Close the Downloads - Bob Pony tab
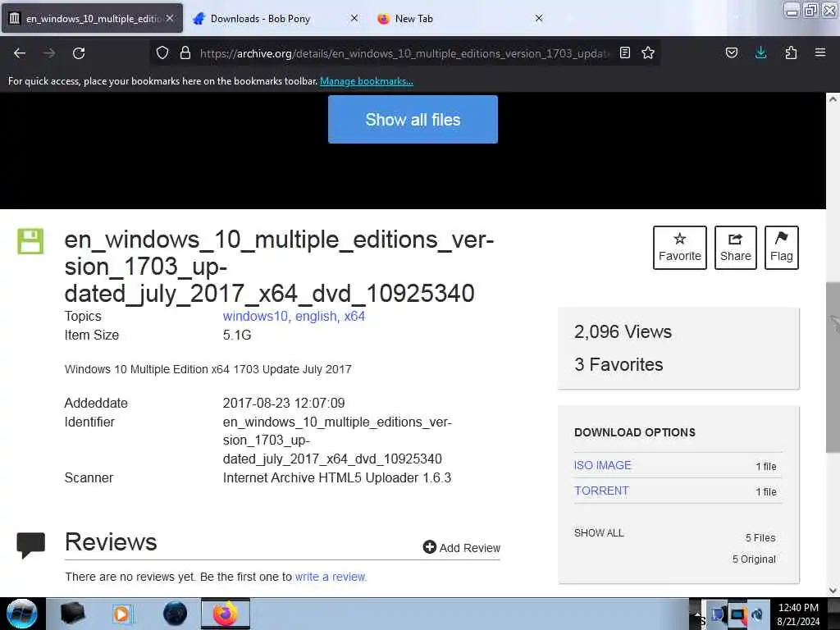Image resolution: width=840 pixels, height=630 pixels. (354, 18)
